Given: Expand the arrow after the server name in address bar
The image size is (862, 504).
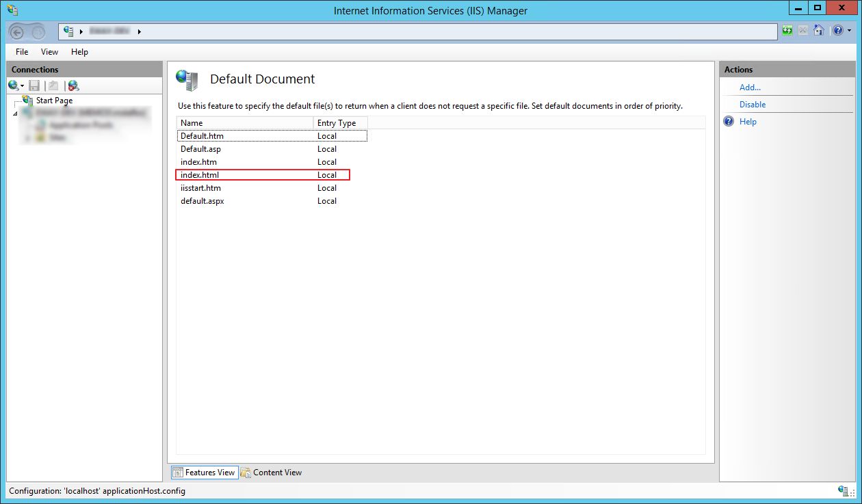Looking at the screenshot, I should (x=140, y=31).
